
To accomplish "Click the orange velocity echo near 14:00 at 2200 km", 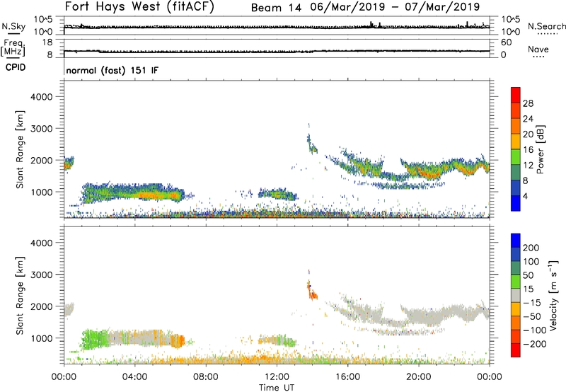I will 313,295.
